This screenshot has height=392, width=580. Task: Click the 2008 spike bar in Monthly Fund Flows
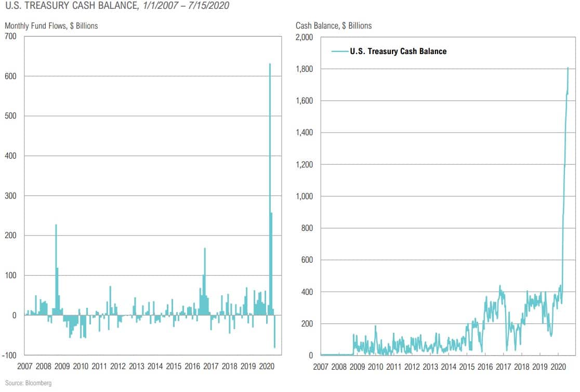pyautogui.click(x=56, y=270)
